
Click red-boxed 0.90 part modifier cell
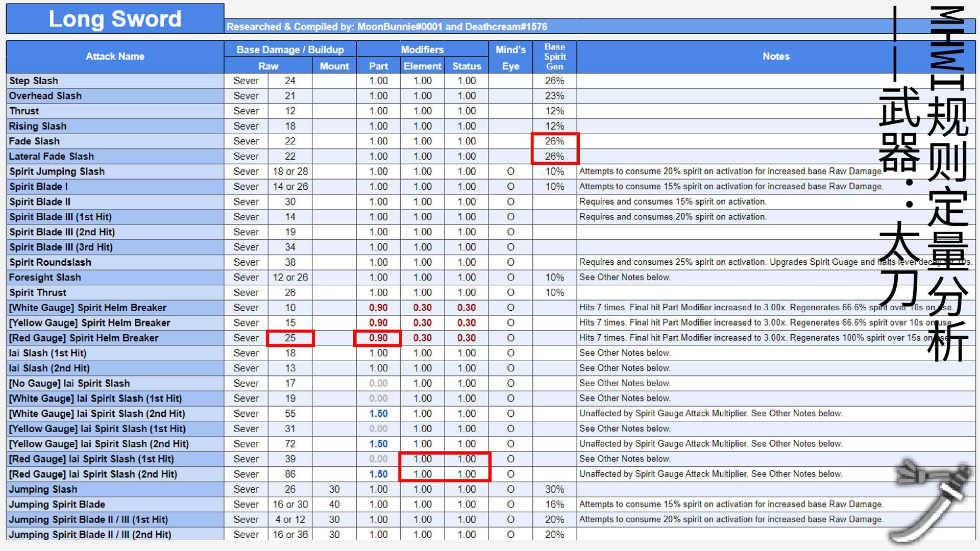378,338
